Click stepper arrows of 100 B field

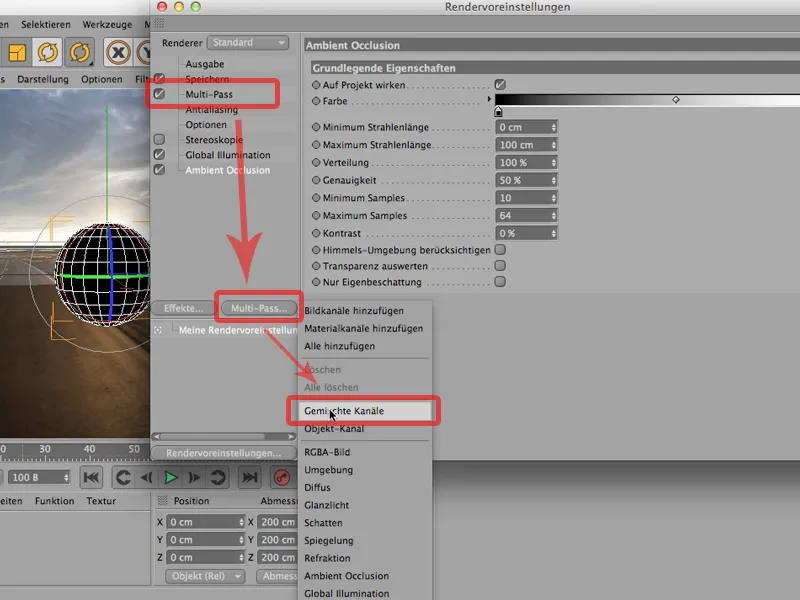point(66,478)
